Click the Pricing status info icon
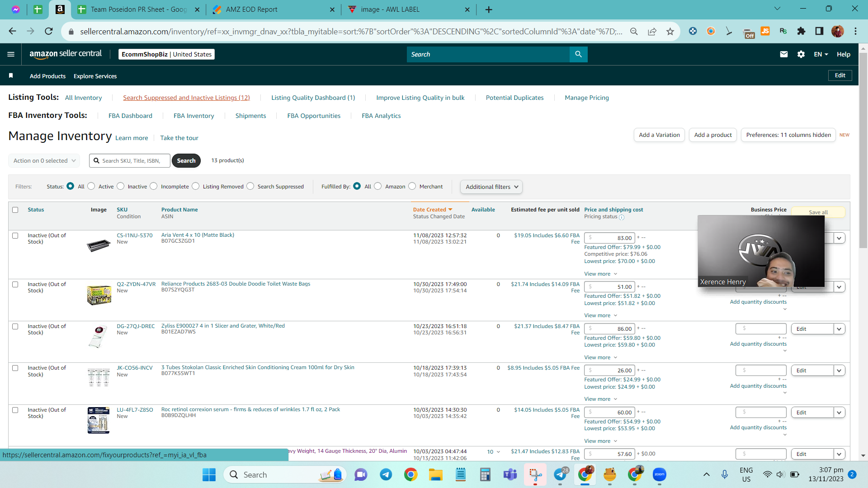Viewport: 868px width, 488px height. click(622, 217)
